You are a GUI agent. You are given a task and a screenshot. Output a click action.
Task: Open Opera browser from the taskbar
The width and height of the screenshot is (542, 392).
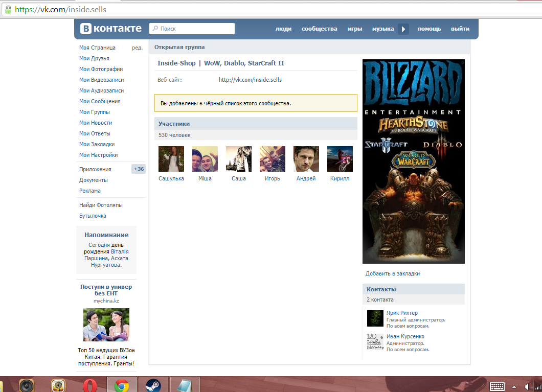(90, 385)
